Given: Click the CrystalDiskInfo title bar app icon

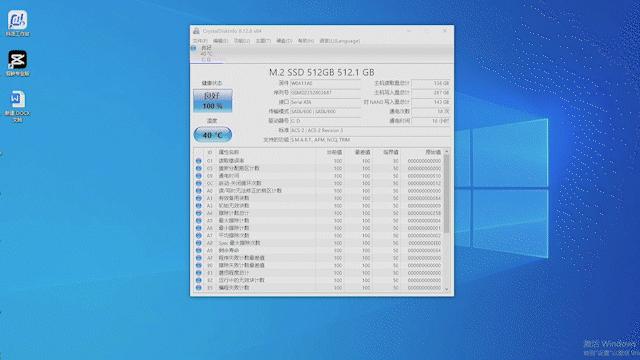Looking at the screenshot, I should [196, 31].
